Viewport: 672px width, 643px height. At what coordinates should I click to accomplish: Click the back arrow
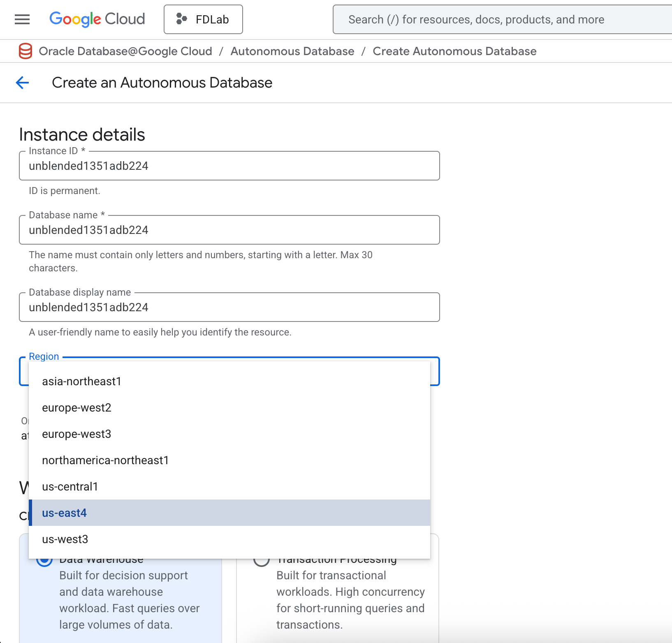[x=22, y=83]
